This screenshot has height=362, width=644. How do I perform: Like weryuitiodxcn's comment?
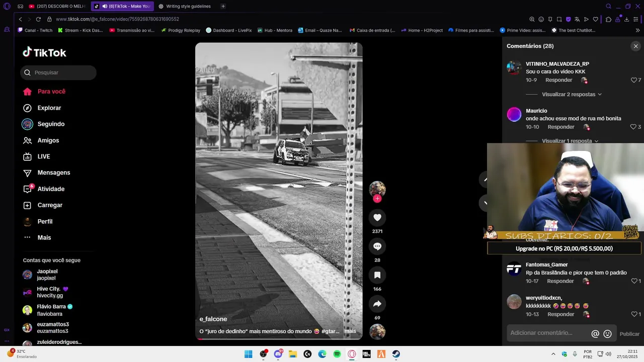(634, 314)
